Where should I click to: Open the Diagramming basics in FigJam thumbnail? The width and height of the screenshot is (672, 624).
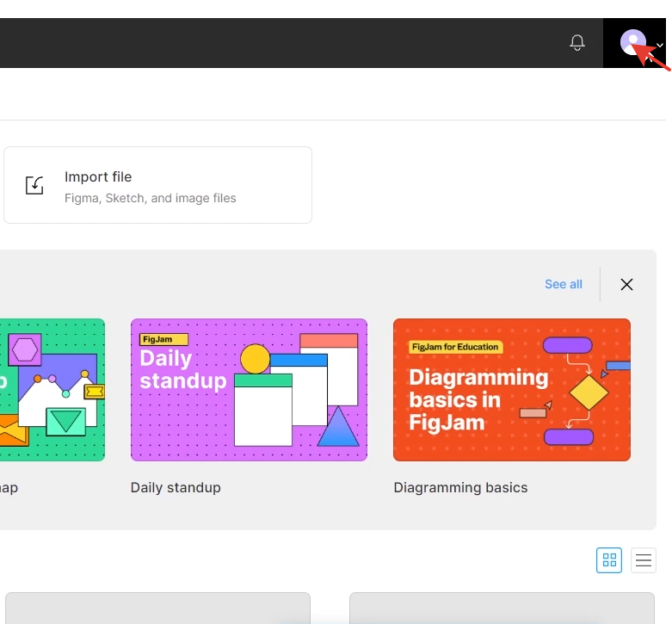(512, 390)
